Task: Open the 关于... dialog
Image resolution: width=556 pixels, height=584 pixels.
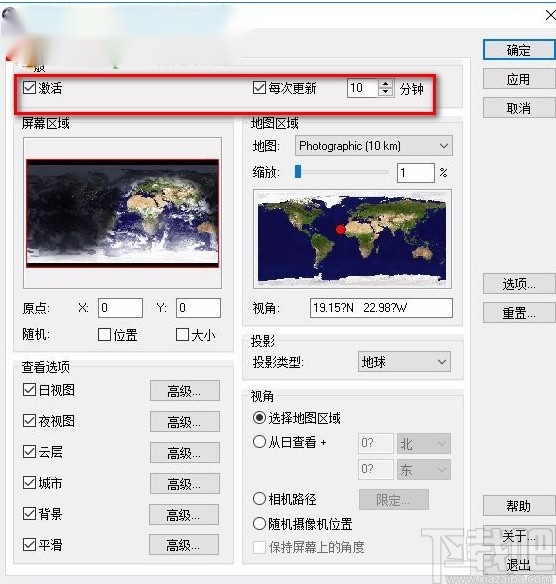Action: pos(518,536)
